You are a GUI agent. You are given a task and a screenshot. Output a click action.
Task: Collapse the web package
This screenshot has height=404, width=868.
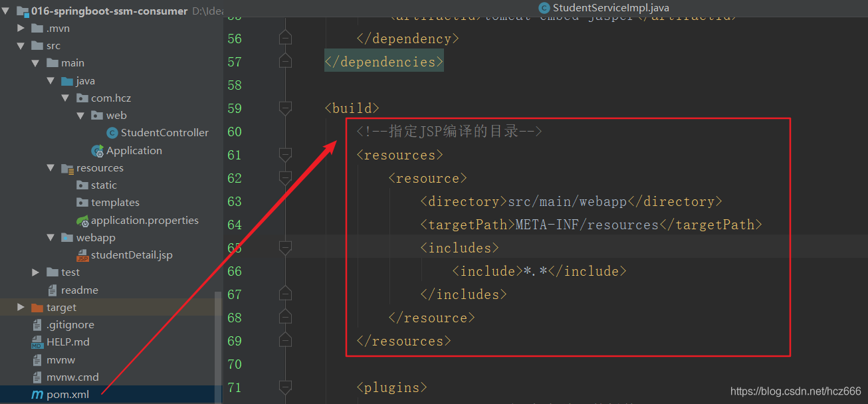click(80, 116)
